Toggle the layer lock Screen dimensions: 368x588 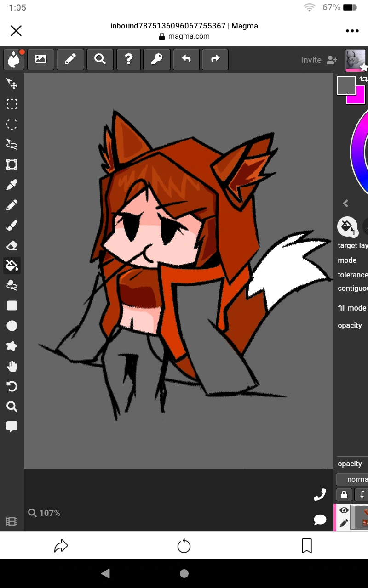(x=344, y=495)
